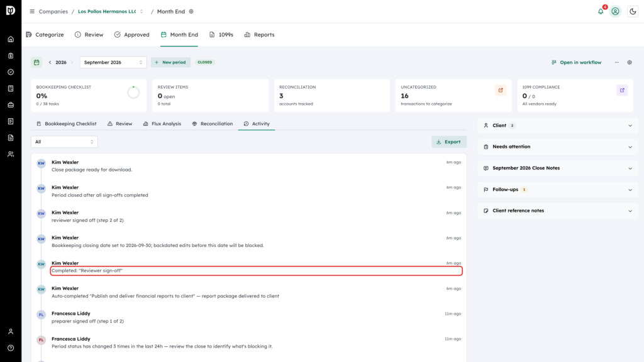
Task: Click the green calendar icon beside year
Action: 36,62
